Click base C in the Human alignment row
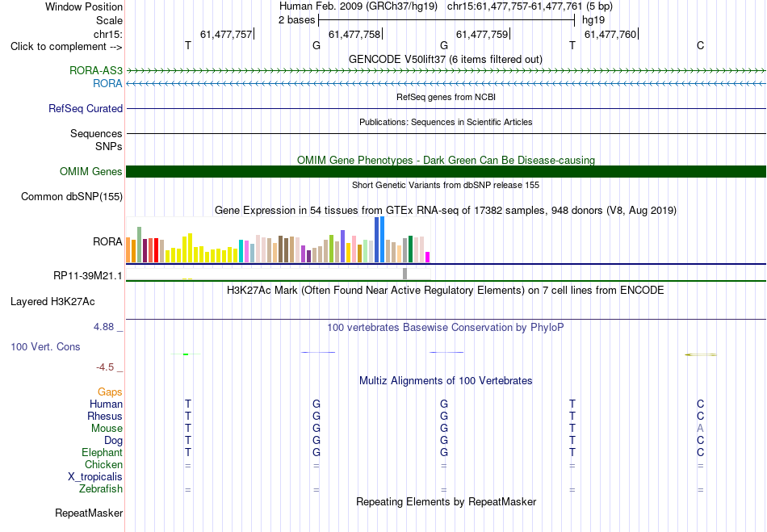767x532 pixels. click(x=701, y=404)
